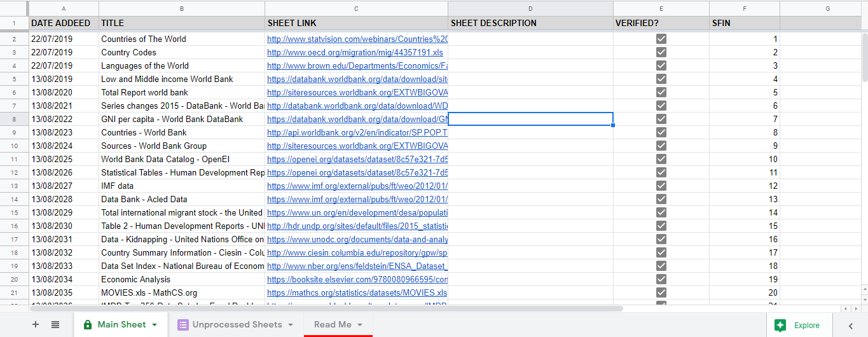Select the VERIFIED? header cell
Image resolution: width=868 pixels, height=337 pixels.
661,23
